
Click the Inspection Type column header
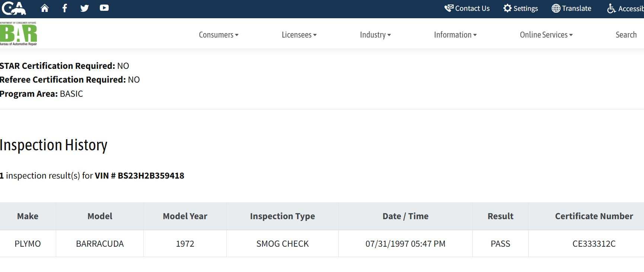click(283, 216)
